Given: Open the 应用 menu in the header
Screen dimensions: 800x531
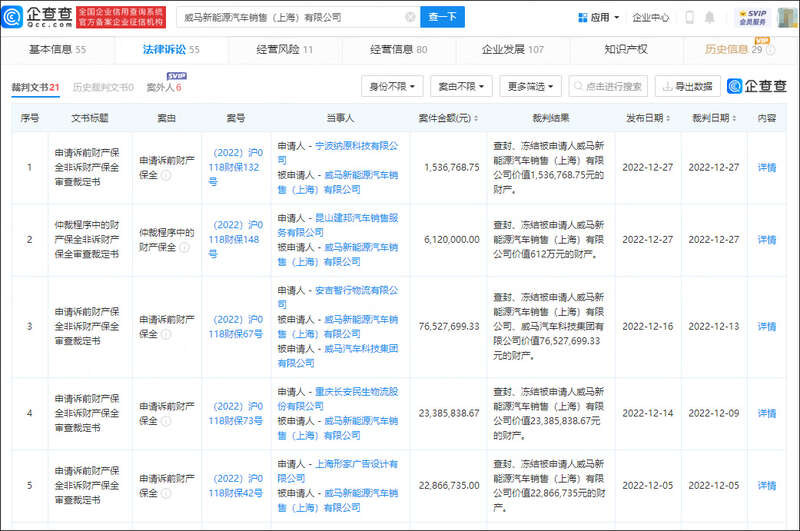Looking at the screenshot, I should click(599, 17).
